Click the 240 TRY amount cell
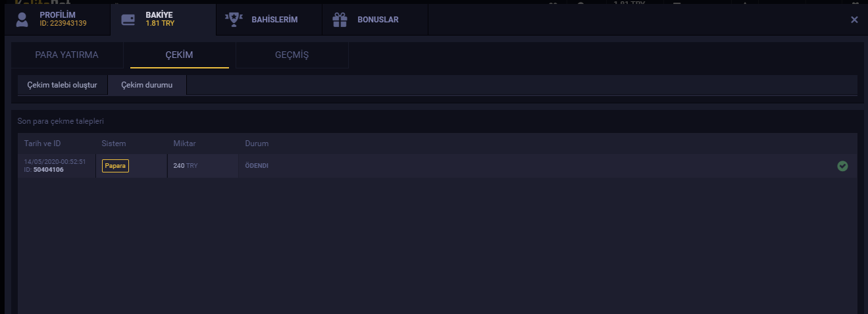This screenshot has width=868, height=314. point(185,166)
